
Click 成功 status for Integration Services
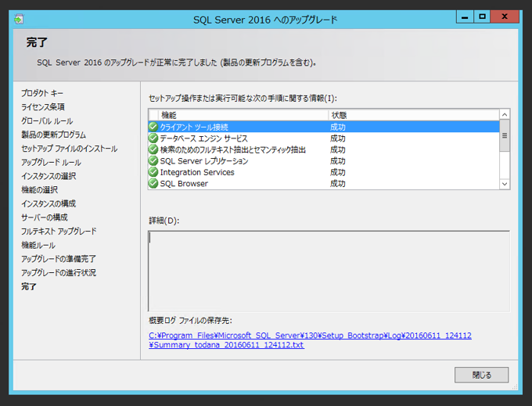coord(338,172)
